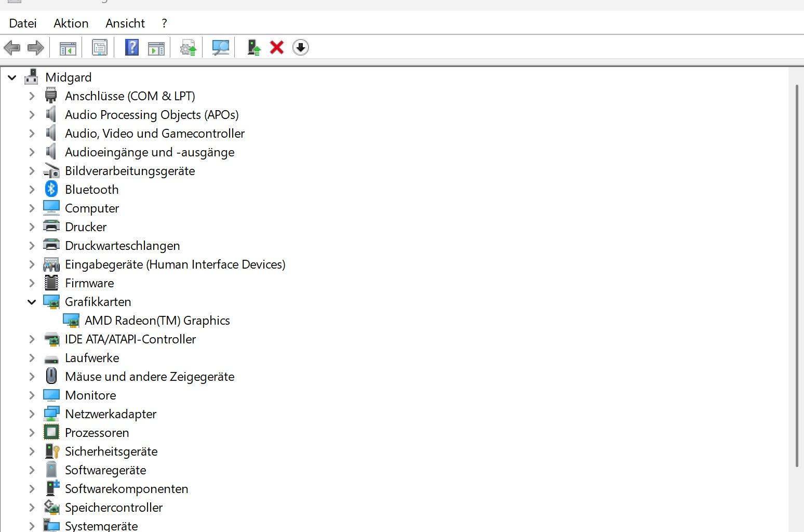Click the Sicherheitsgeräte key icon

pos(51,451)
